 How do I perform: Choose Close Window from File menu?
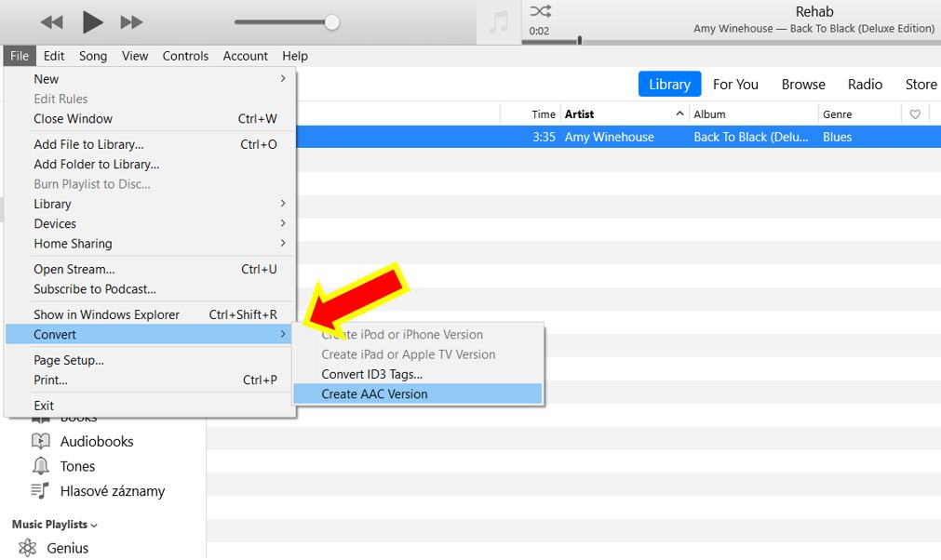pyautogui.click(x=150, y=119)
